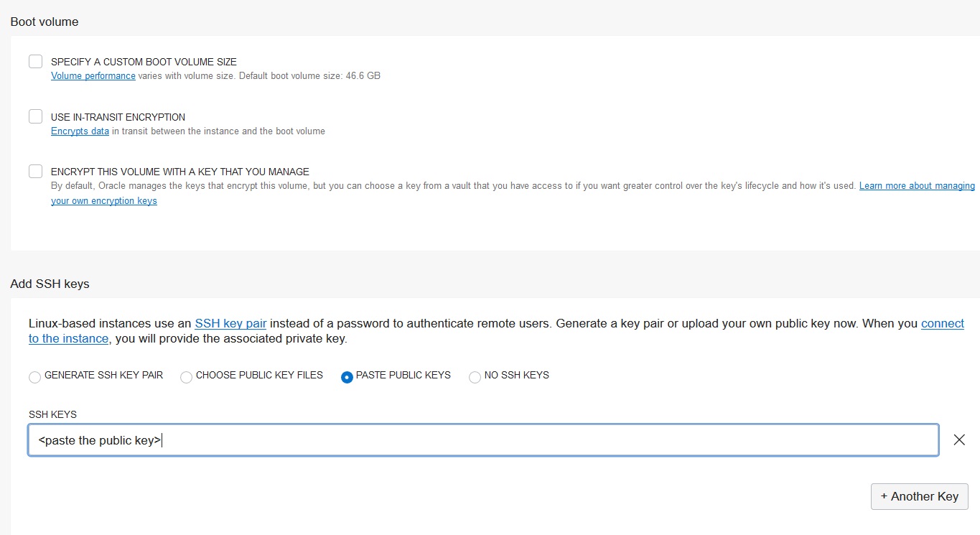Click the 'USE IN-TRANSIT ENCRYPTION' label text
Screen dimensions: 980x535
(118, 117)
